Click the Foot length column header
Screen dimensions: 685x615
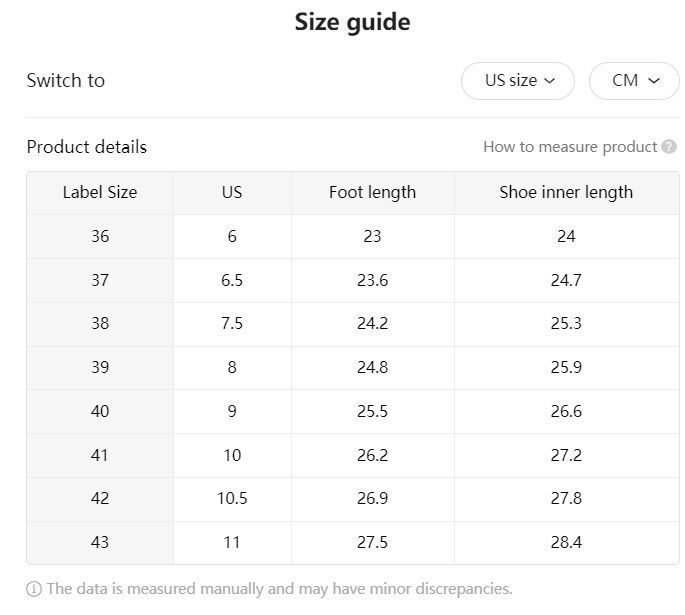click(x=372, y=192)
